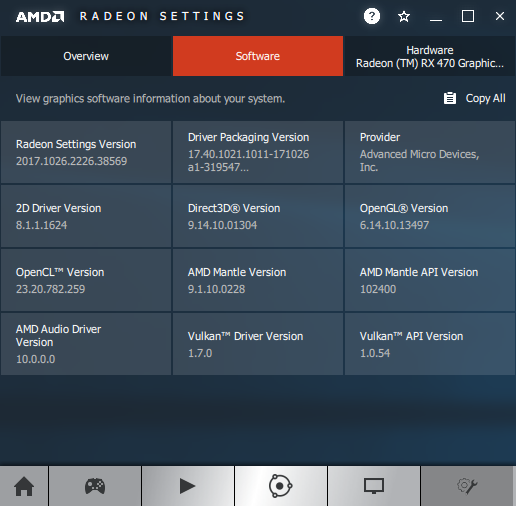Open System settings gear-wrench icon
Screen dimensions: 516x506
[x=467, y=486]
